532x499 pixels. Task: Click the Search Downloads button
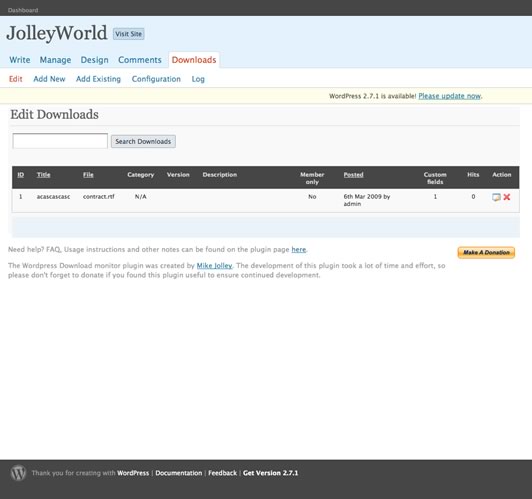(x=143, y=141)
